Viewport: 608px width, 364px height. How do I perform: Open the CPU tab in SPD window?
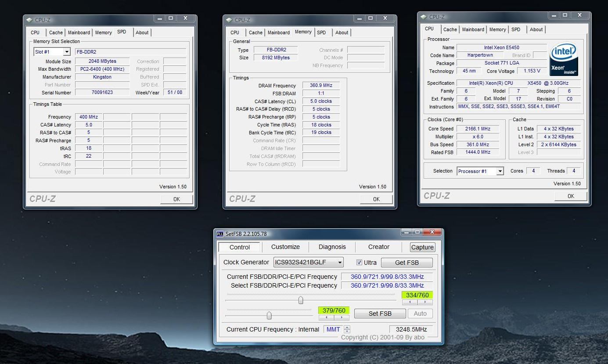click(35, 32)
